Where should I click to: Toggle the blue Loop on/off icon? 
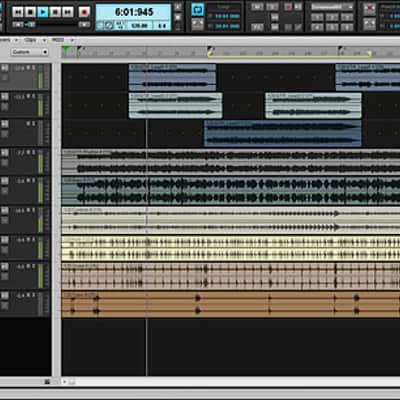198,10
